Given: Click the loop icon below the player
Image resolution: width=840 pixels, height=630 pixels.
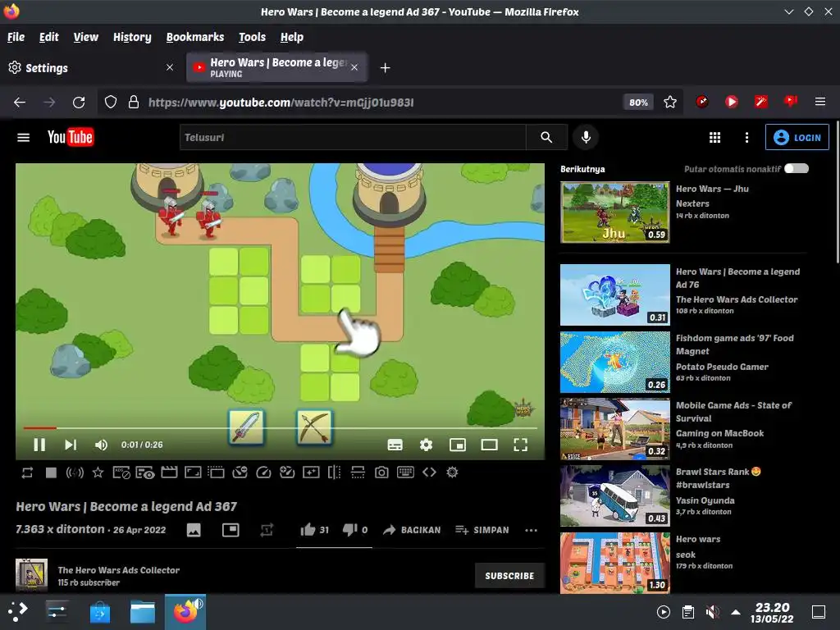Looking at the screenshot, I should pos(27,472).
